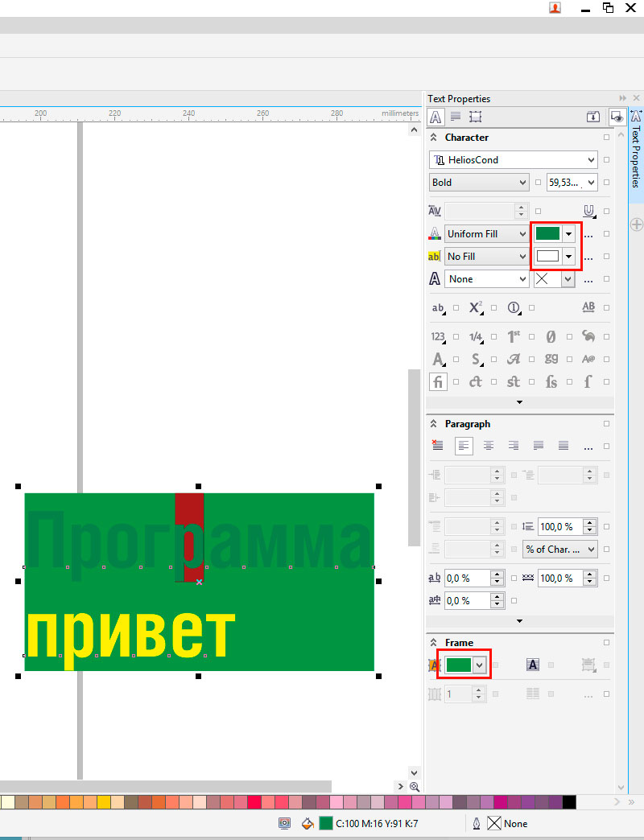Select full justify alignment
Image resolution: width=644 pixels, height=840 pixels.
(x=539, y=445)
